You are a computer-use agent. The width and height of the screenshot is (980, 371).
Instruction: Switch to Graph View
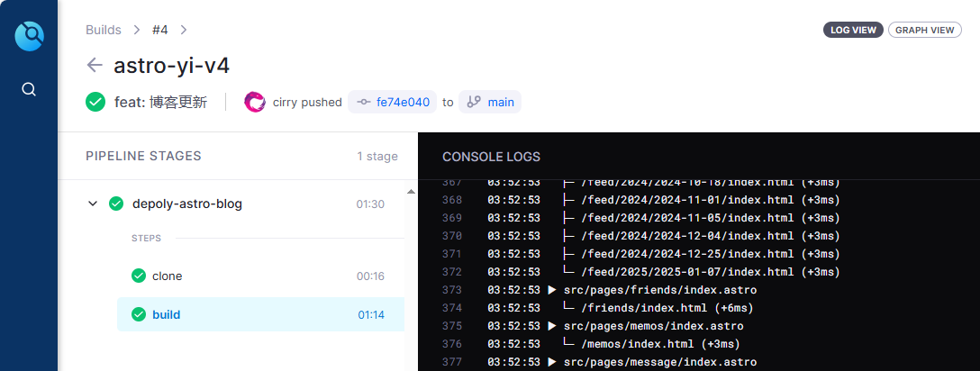924,30
